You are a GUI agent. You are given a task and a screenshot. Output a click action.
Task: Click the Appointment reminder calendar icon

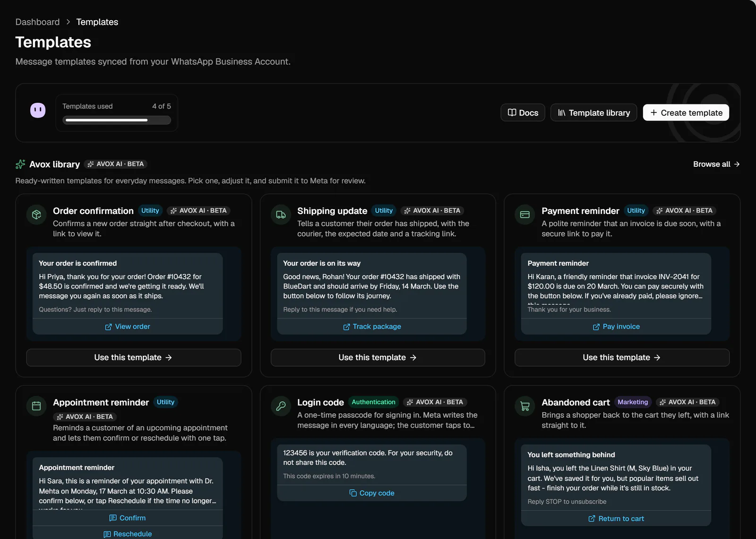pos(36,406)
